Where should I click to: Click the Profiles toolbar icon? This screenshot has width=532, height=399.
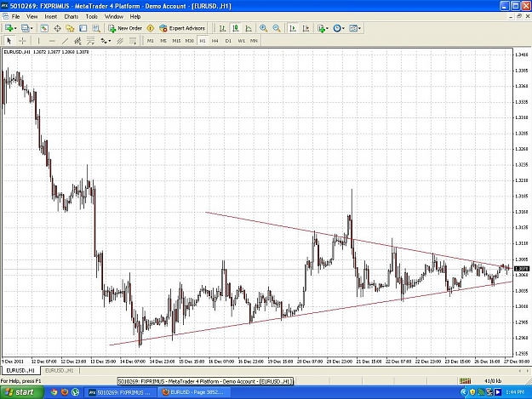coord(25,28)
